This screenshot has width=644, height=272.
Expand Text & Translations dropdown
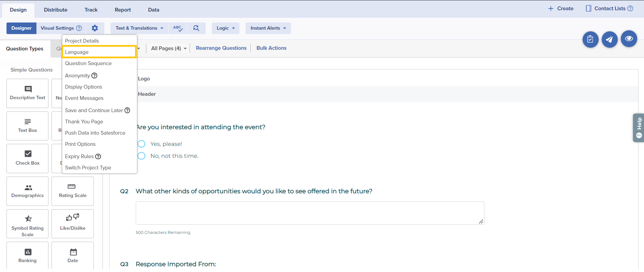click(x=139, y=28)
